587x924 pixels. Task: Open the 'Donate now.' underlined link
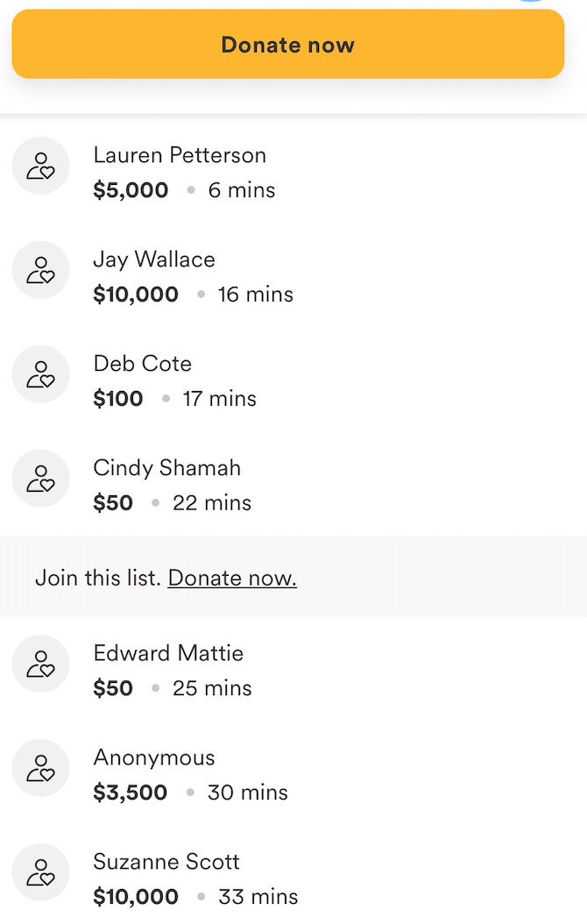pos(232,578)
